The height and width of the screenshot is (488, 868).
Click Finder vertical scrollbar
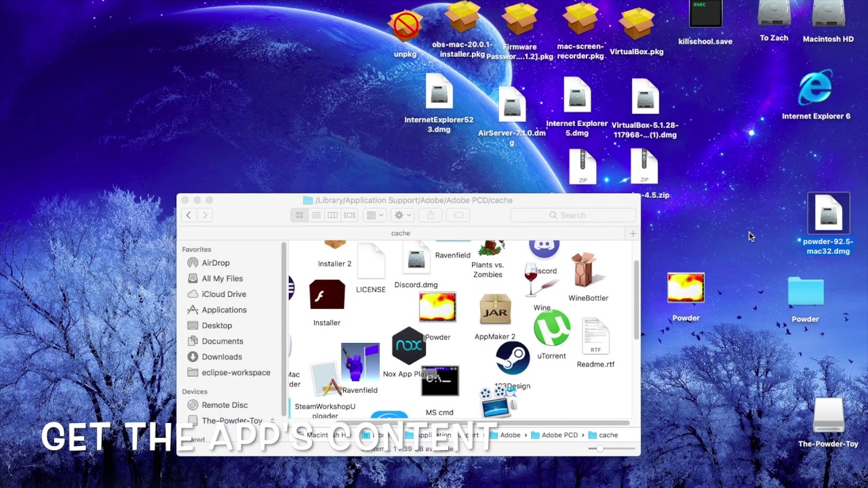point(636,298)
